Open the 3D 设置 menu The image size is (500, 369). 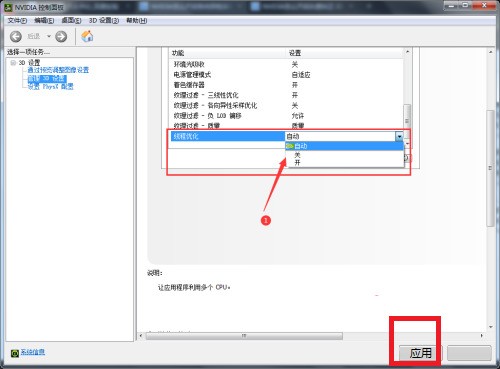(104, 21)
